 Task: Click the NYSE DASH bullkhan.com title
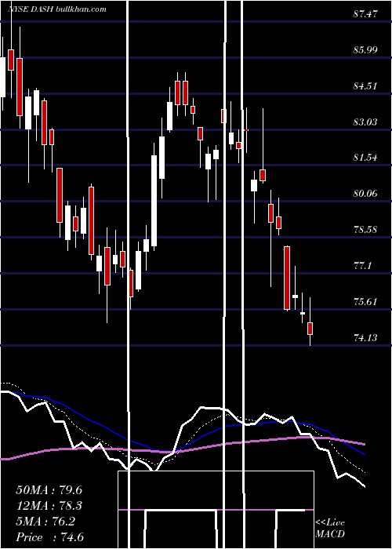point(57,9)
